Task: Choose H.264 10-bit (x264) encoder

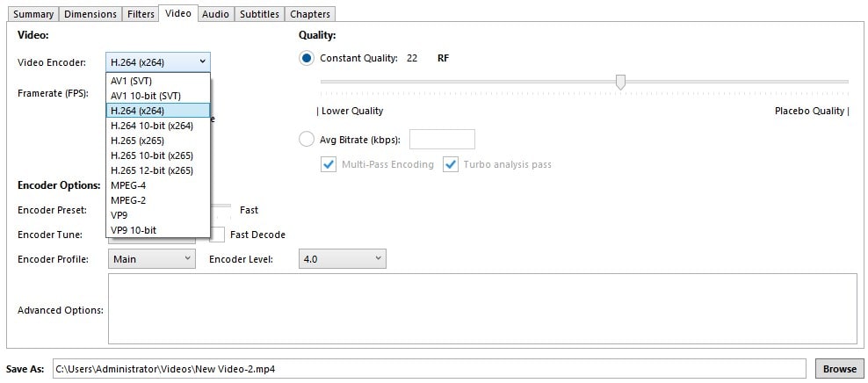Action: coord(152,126)
